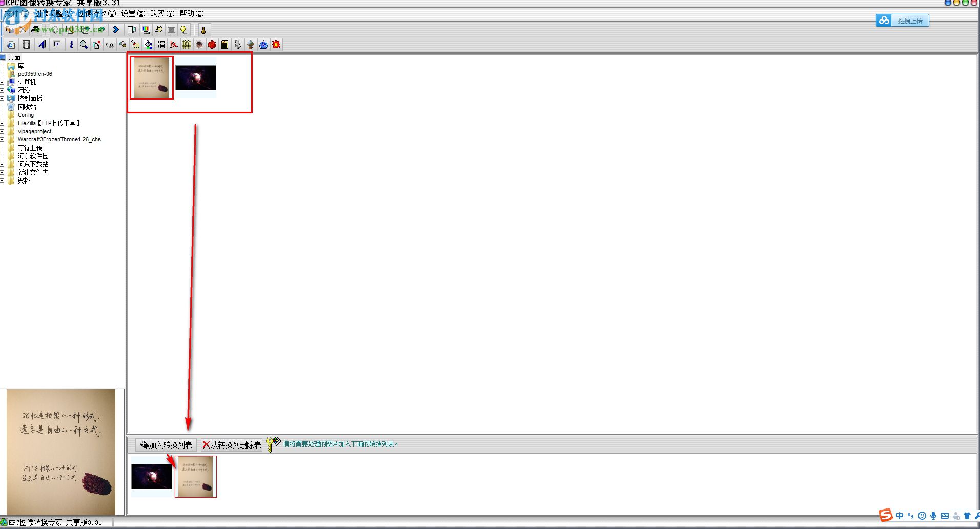980x529 pixels.
Task: Open the color monitor adjustment icon
Action: tap(146, 30)
